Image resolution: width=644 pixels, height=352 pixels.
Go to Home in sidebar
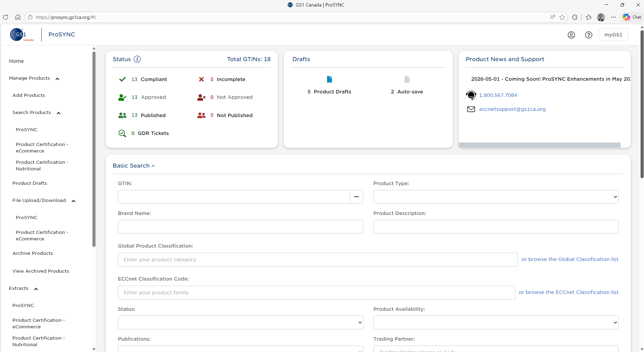pyautogui.click(x=16, y=61)
